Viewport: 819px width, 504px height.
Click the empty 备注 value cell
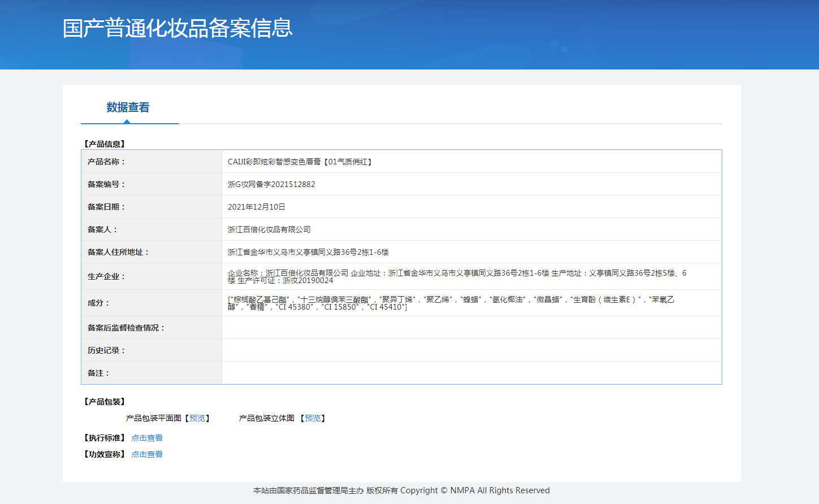coord(471,373)
